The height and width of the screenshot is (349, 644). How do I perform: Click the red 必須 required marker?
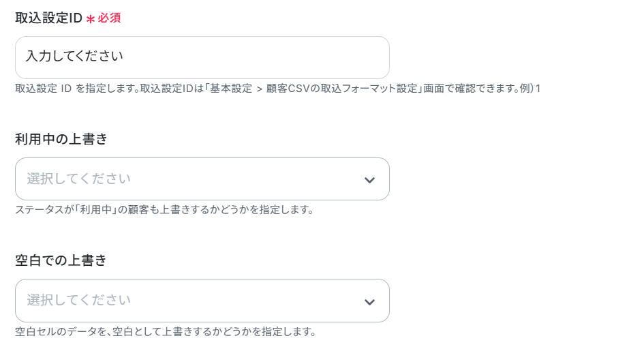click(x=109, y=18)
